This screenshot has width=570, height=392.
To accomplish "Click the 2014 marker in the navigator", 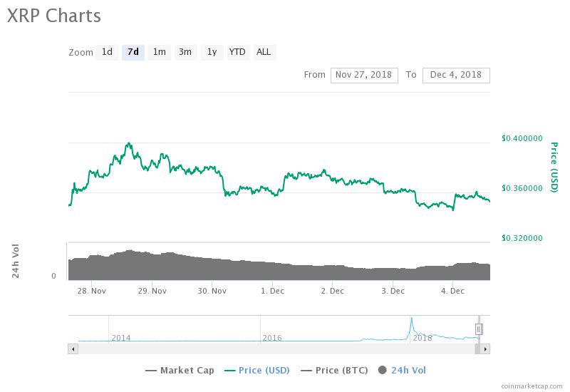I will 121,337.
